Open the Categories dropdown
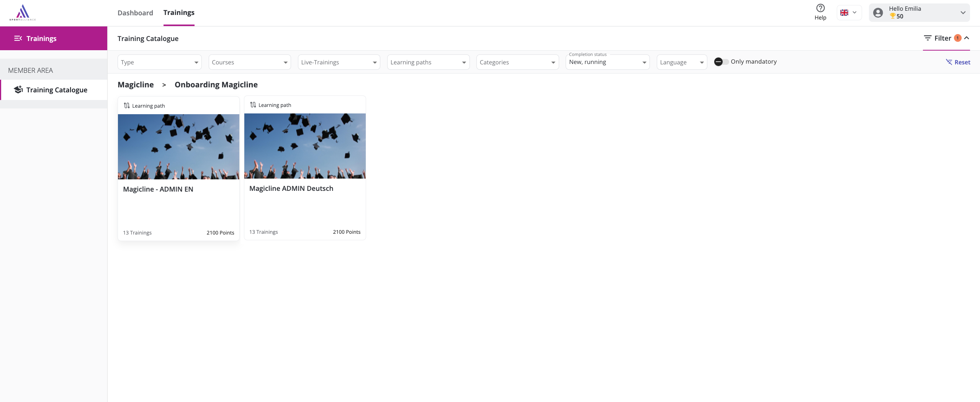 [517, 62]
